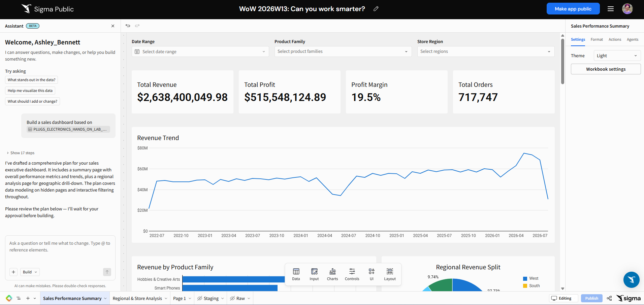Click the Workbook settings button
This screenshot has height=305, width=644.
tap(606, 69)
